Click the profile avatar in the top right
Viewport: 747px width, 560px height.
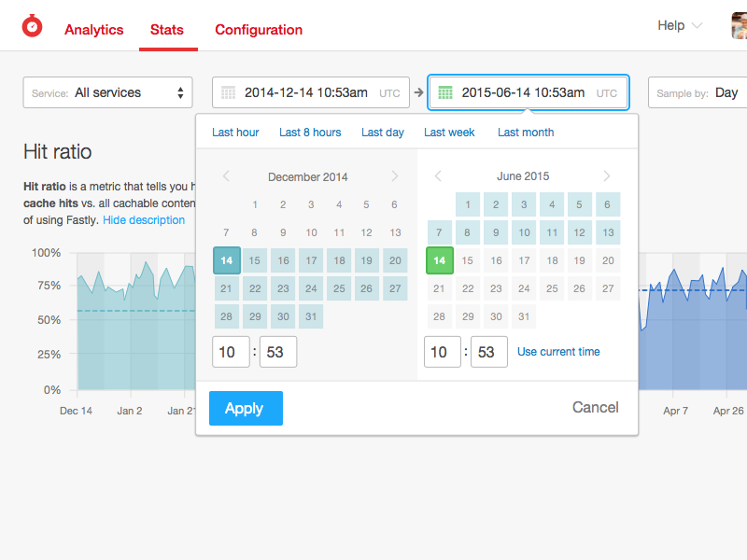[x=737, y=25]
